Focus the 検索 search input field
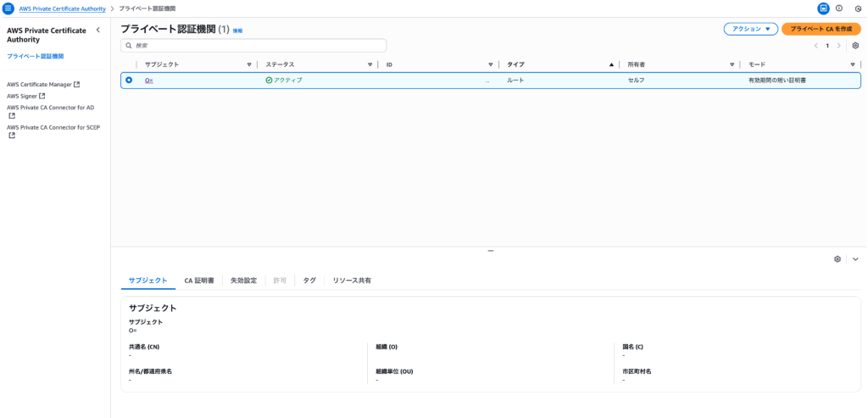 coord(253,46)
